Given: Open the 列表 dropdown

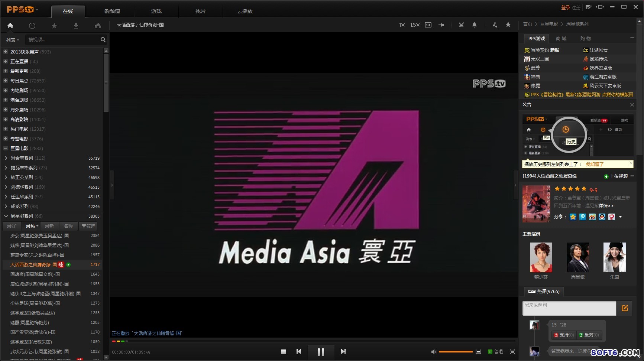Looking at the screenshot, I should point(13,40).
